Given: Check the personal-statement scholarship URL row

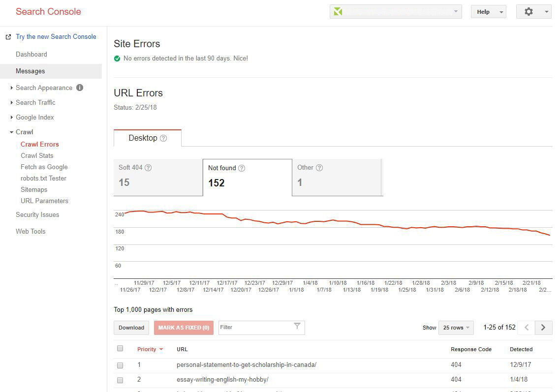Looking at the screenshot, I should click(x=120, y=365).
